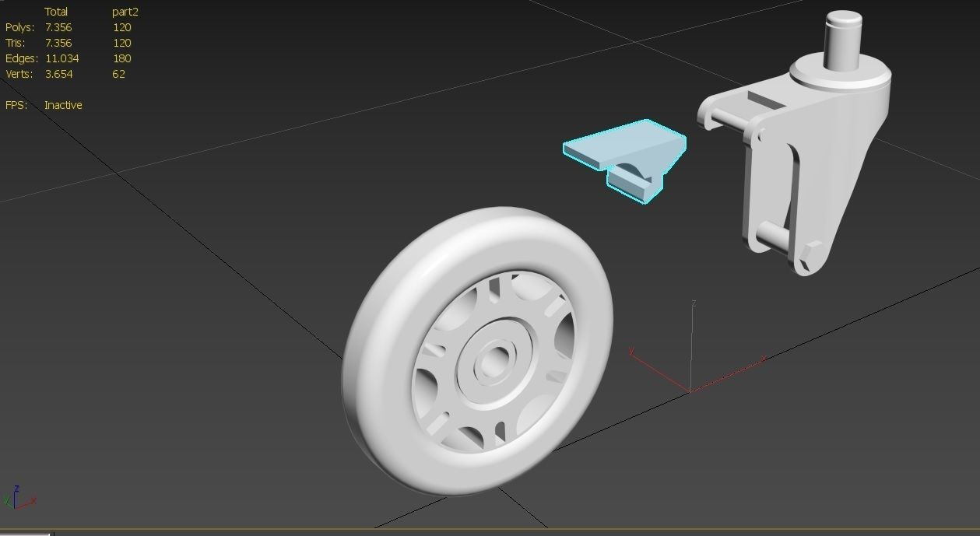Click the 'Polys:' statistics label
Screen dimensions: 980x536
coord(19,27)
